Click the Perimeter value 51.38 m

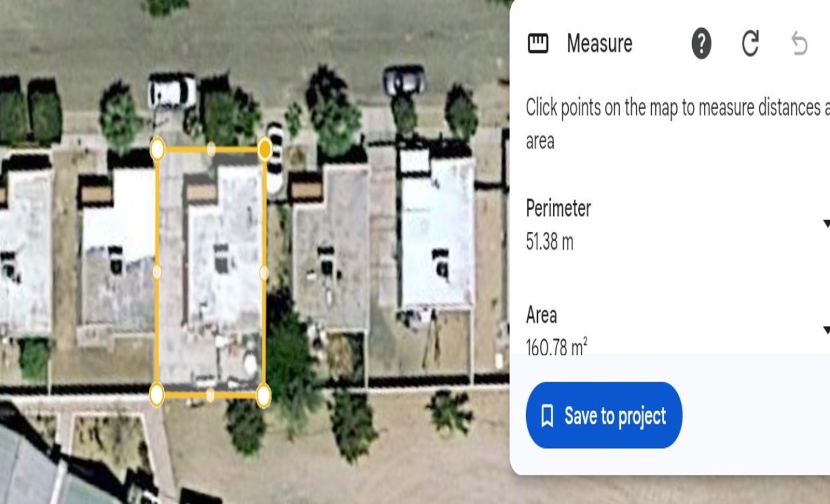549,242
